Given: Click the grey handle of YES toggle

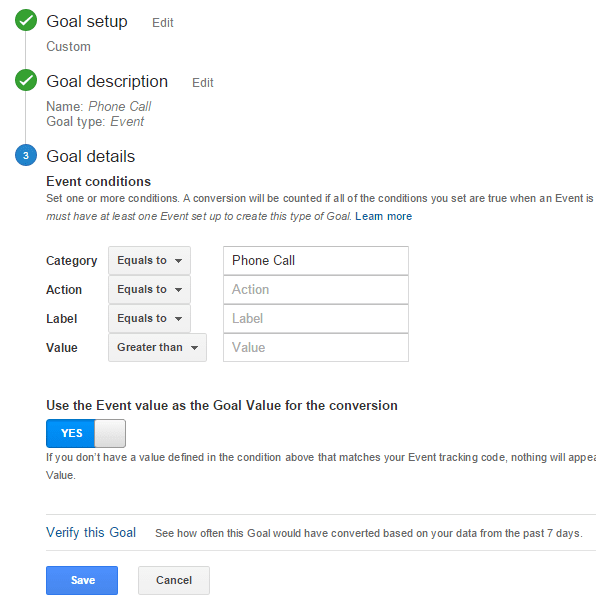Looking at the screenshot, I should click(110, 433).
